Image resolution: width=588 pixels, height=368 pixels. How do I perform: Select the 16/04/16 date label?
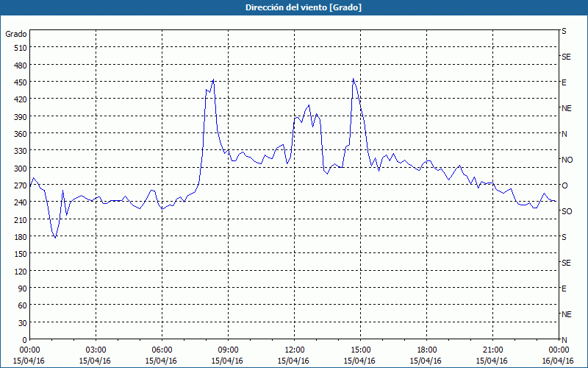(559, 361)
